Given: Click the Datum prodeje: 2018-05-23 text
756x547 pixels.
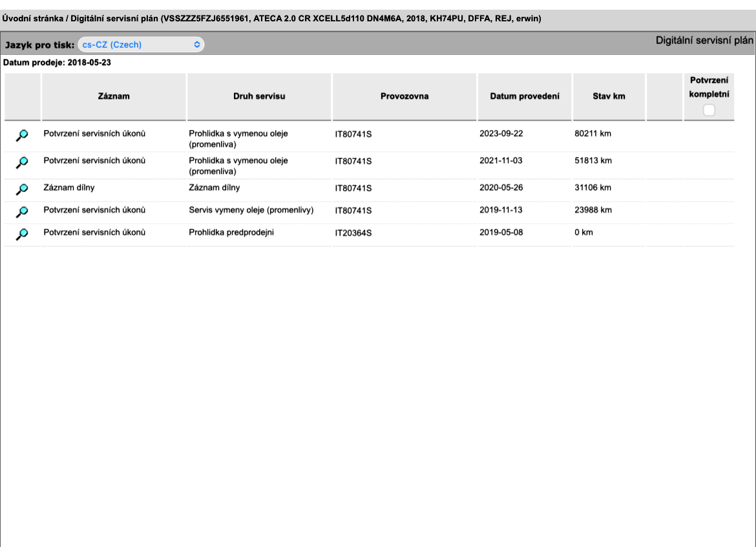Looking at the screenshot, I should point(57,63).
